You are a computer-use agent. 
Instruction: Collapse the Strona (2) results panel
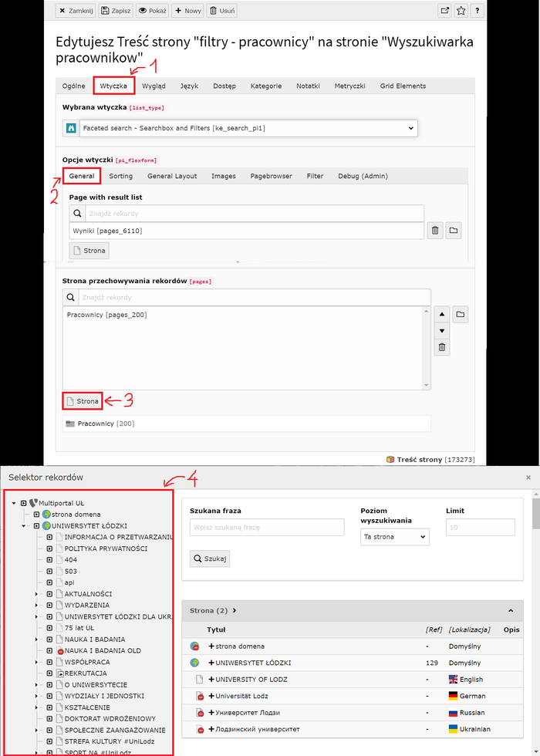click(510, 610)
